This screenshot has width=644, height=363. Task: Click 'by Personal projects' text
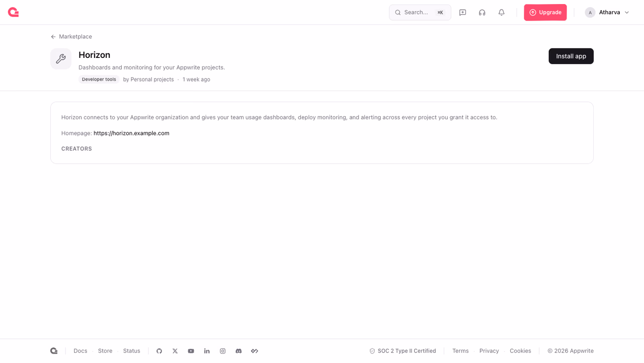[x=148, y=80]
